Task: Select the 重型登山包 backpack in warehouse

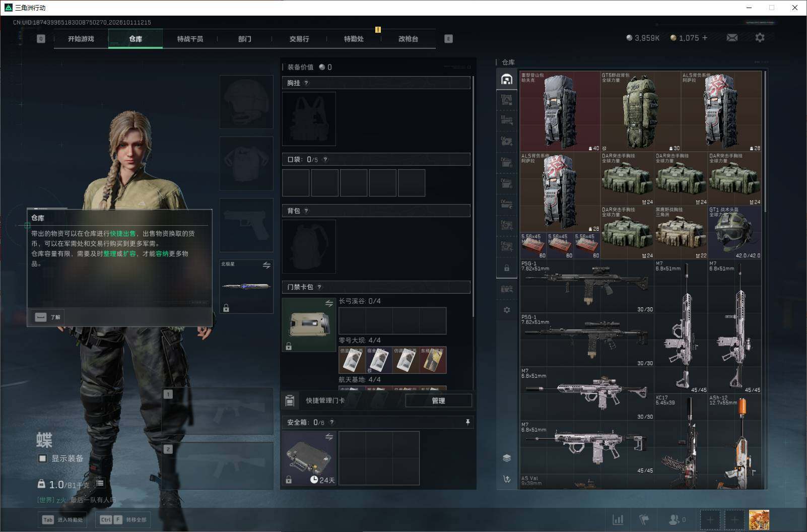Action: (x=560, y=111)
